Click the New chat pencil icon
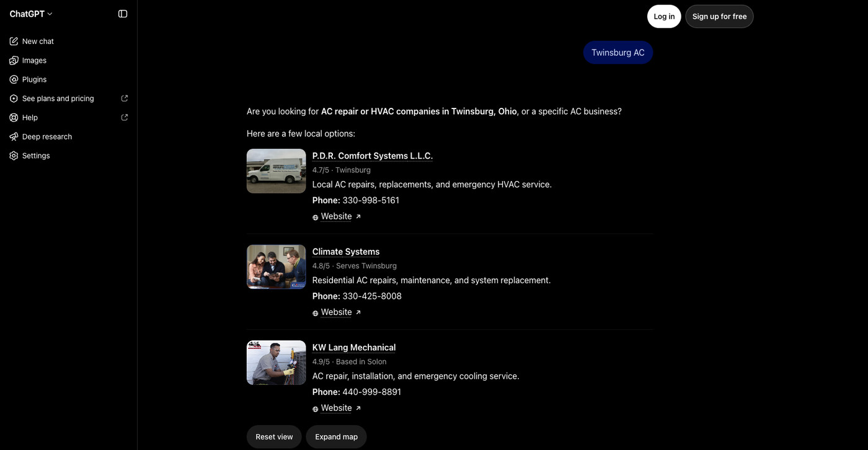 coord(14,42)
